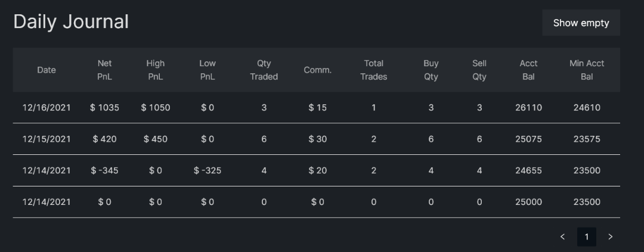
Task: Select the 12/15/2021 journal row
Action: pos(316,139)
